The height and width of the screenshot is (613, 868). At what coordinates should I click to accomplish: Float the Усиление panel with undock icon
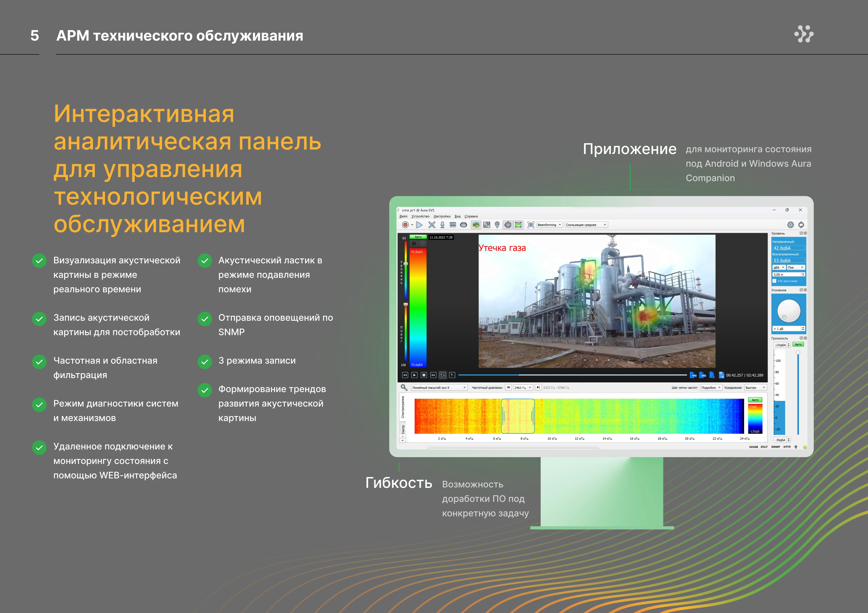coord(801,290)
